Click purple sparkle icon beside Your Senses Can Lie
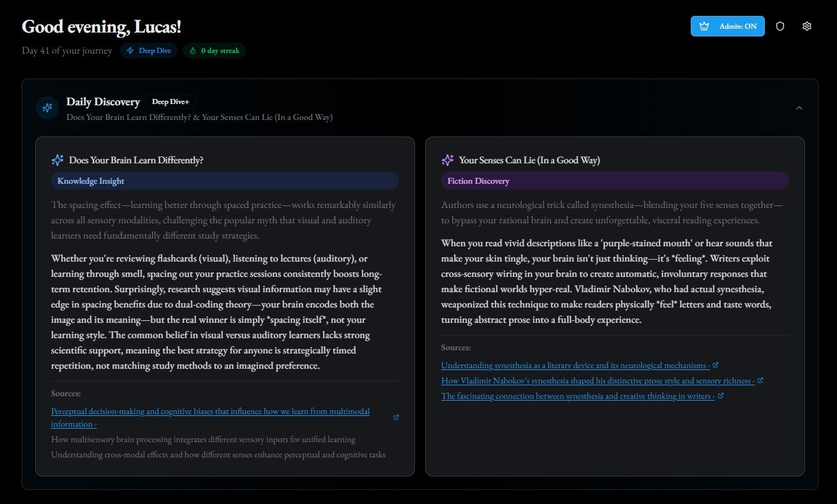 [448, 160]
